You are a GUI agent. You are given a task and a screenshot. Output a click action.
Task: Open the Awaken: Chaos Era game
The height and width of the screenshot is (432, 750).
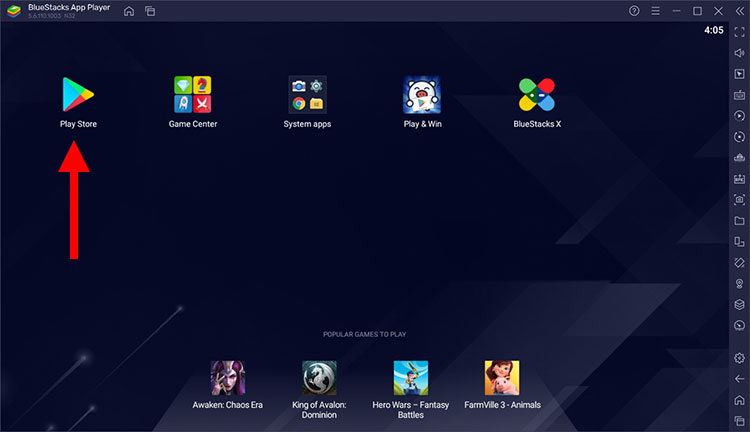[x=228, y=378]
